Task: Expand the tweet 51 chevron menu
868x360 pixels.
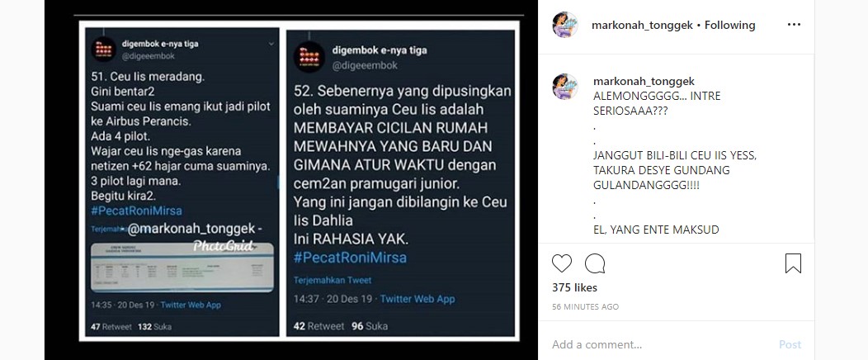Action: [271, 43]
